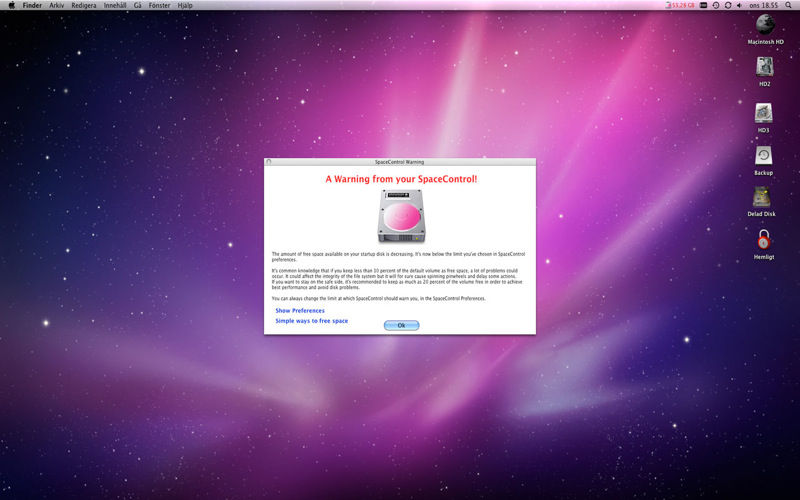Select the Delad Disk shared drive icon

(761, 197)
